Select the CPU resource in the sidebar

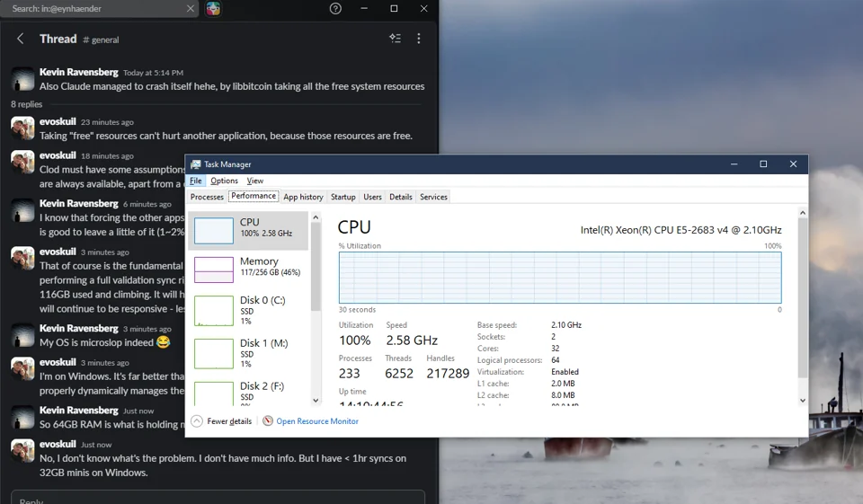249,231
